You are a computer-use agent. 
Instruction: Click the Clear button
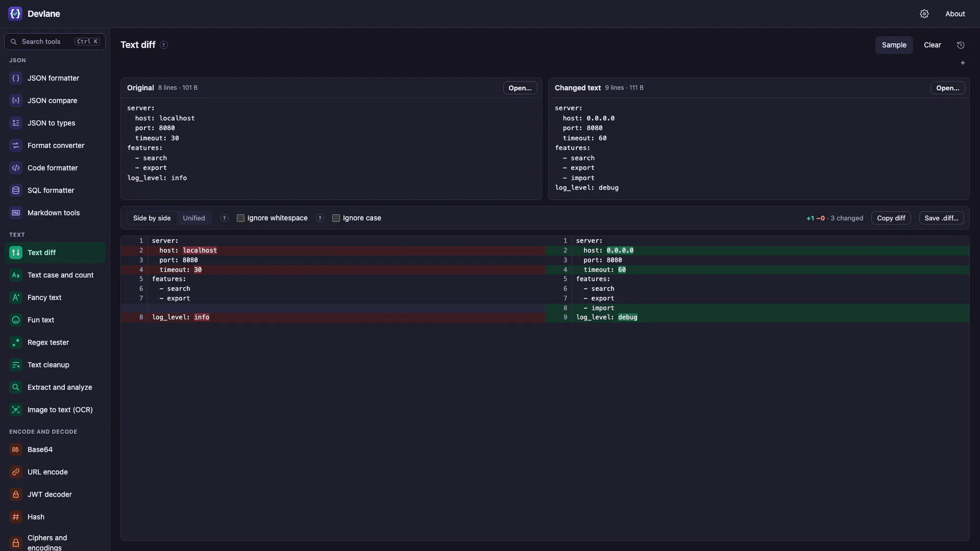coord(932,45)
